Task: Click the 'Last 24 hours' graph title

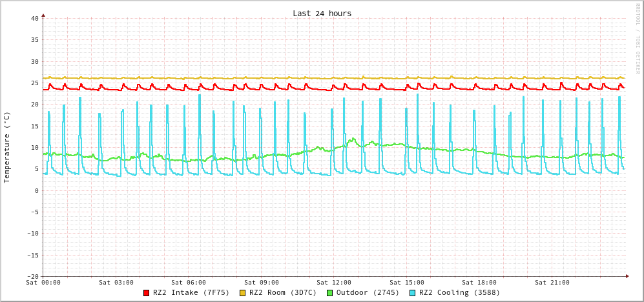Action: click(322, 14)
